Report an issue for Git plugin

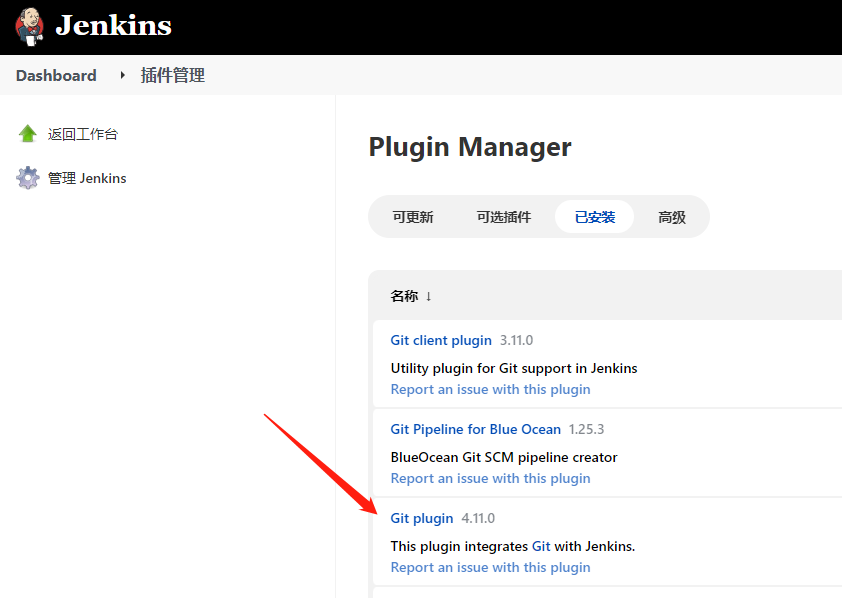tap(490, 567)
